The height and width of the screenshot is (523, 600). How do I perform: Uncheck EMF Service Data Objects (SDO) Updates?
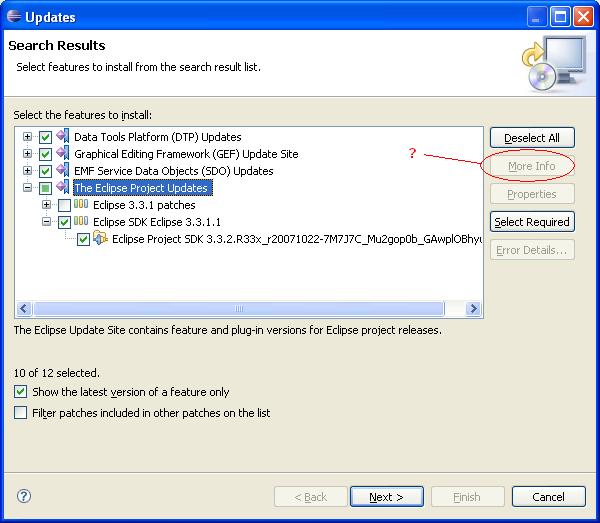point(45,171)
